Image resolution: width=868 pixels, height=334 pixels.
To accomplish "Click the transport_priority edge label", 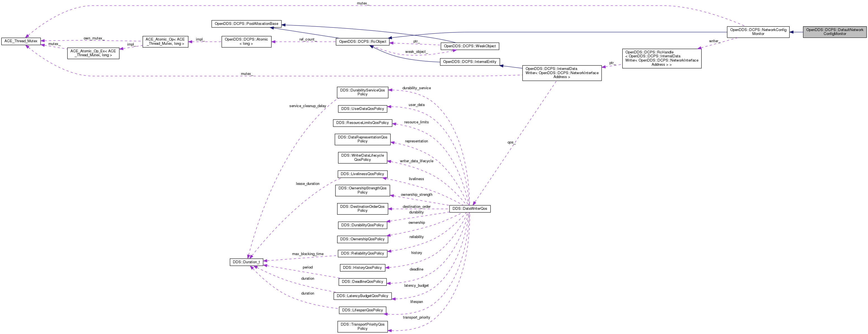I will pyautogui.click(x=417, y=317).
